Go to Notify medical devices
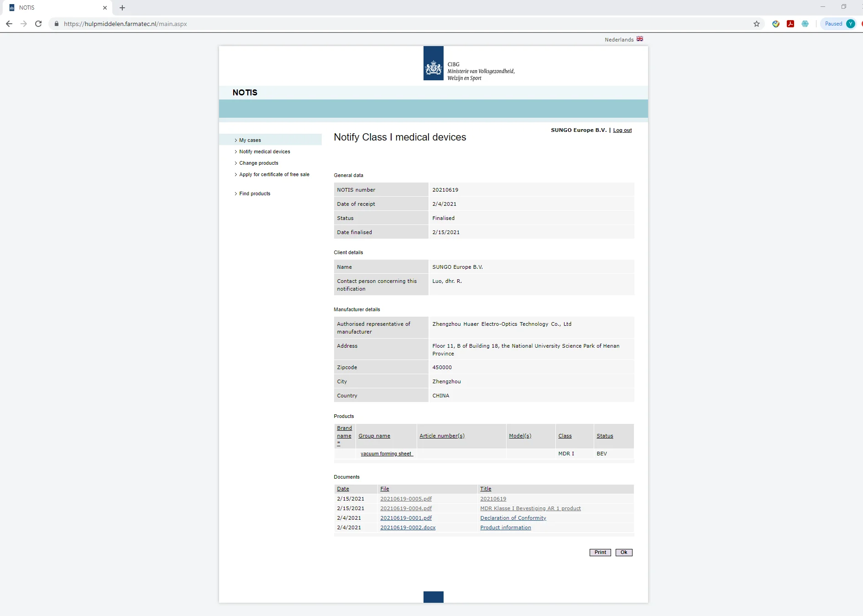The image size is (863, 616). coord(264,151)
